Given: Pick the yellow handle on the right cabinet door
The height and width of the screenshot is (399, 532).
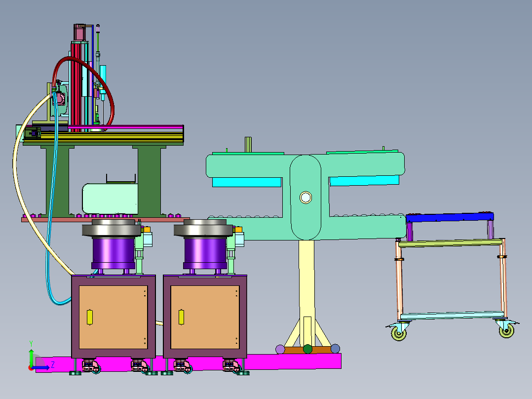Looking at the screenshot, I should pos(181,317).
